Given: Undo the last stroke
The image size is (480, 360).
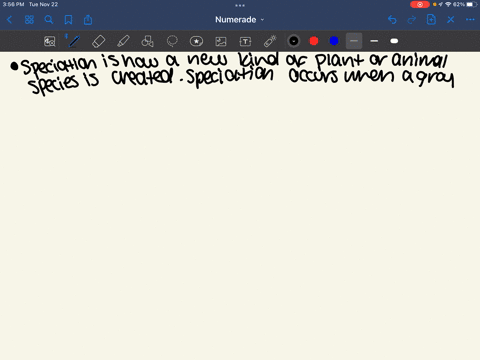Looking at the screenshot, I should tap(392, 20).
